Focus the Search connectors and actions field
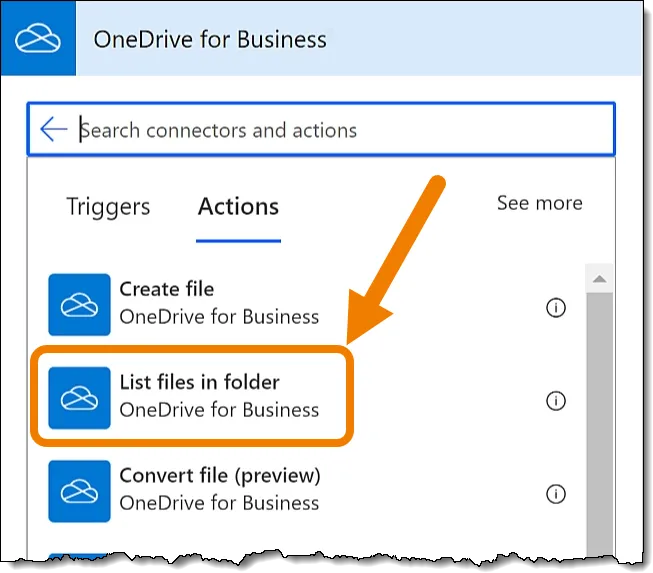 340,130
